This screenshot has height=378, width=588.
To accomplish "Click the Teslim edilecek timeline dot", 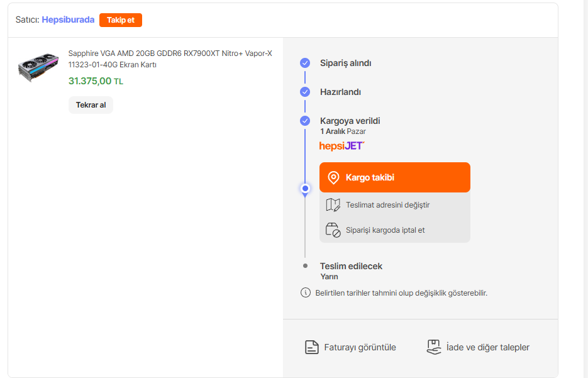I will pyautogui.click(x=305, y=265).
